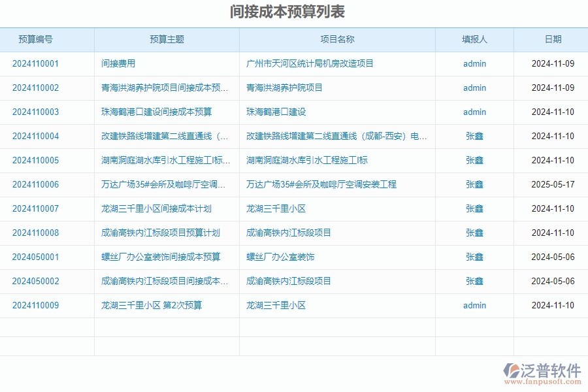Sort by 预算编号 column header
The width and height of the screenshot is (588, 392).
pos(35,39)
